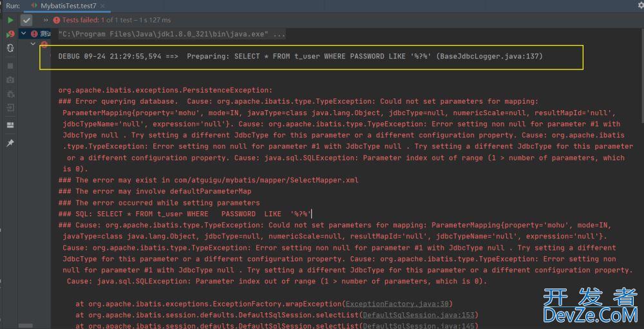Rerun the MybatisTest.test7 run configuration
Viewport: 644px width, 329px height.
[10, 20]
